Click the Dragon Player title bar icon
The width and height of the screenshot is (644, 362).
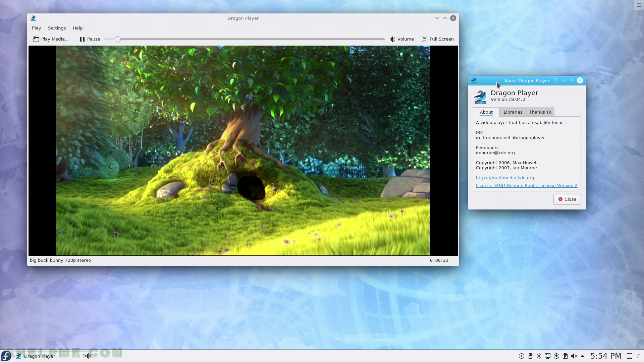coord(33,18)
